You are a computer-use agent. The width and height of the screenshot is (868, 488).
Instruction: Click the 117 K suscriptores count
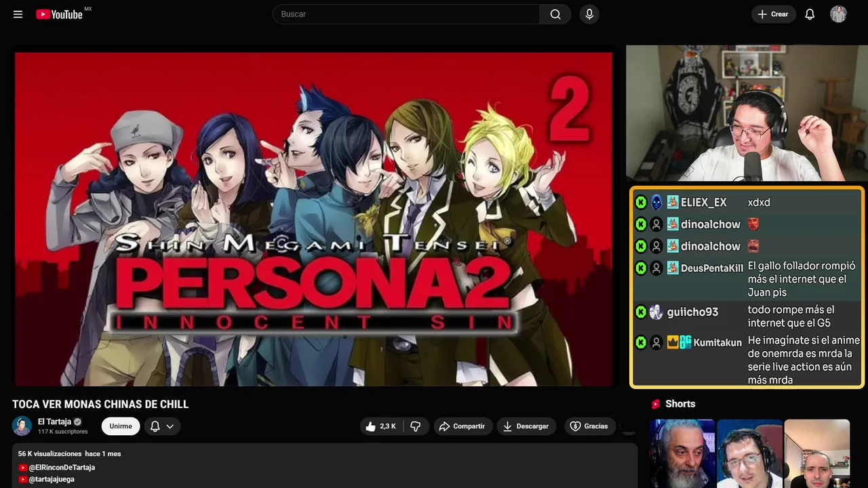(63, 432)
